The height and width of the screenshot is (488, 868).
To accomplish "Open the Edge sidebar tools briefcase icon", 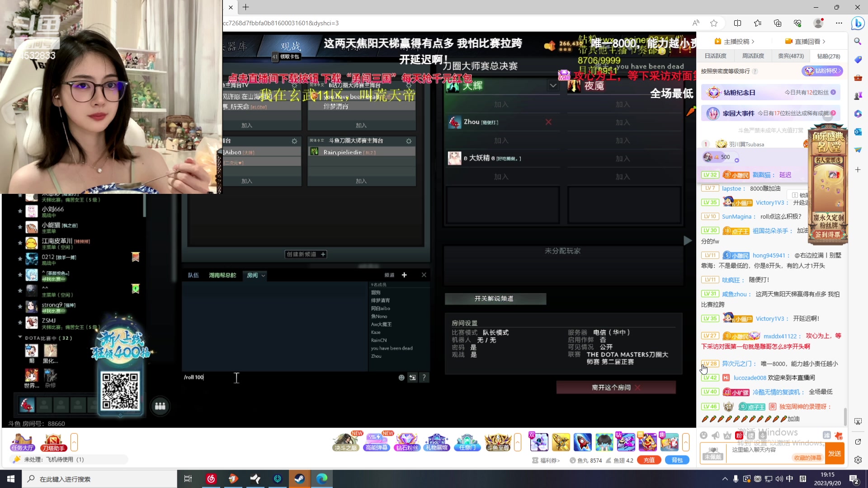I will pyautogui.click(x=858, y=78).
